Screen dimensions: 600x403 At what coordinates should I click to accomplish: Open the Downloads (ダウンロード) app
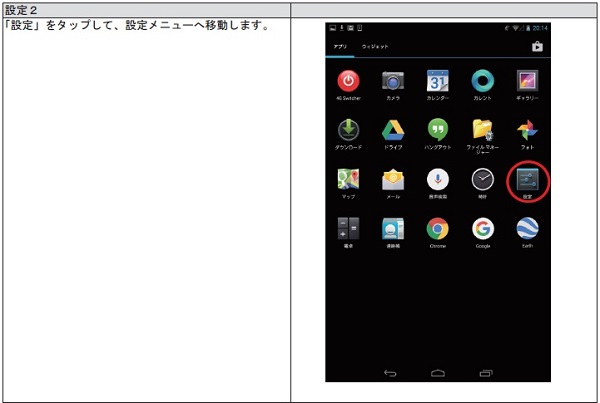point(348,130)
